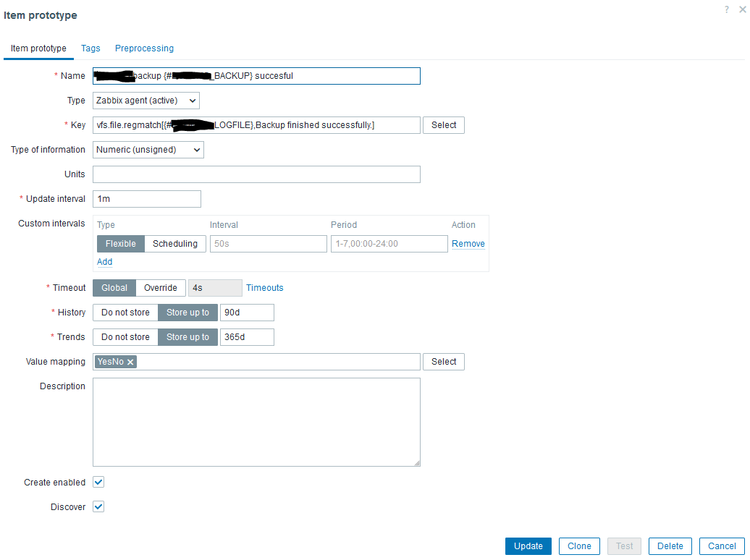This screenshot has height=560, width=750.
Task: Switch to the Item prototype tab
Action: point(38,48)
